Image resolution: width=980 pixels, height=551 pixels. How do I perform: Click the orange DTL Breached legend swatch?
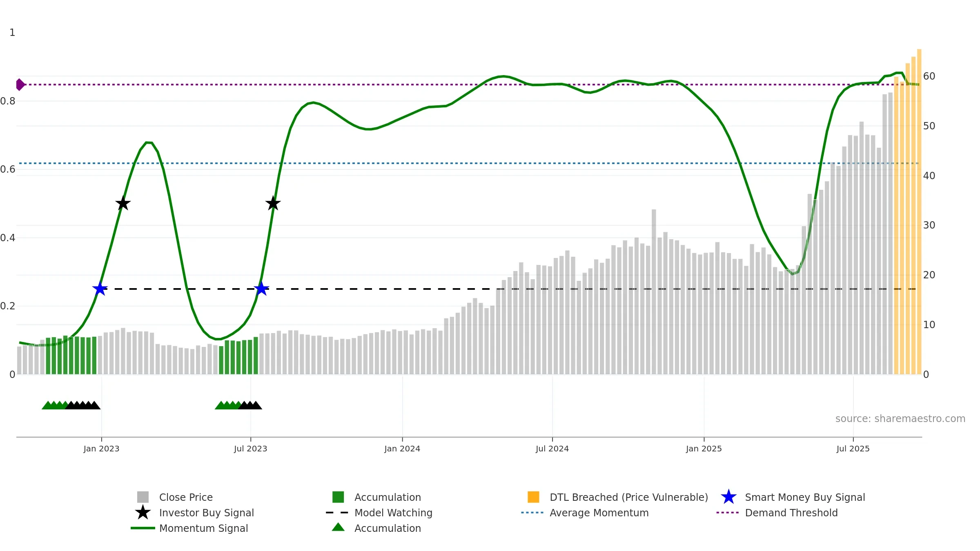point(533,497)
